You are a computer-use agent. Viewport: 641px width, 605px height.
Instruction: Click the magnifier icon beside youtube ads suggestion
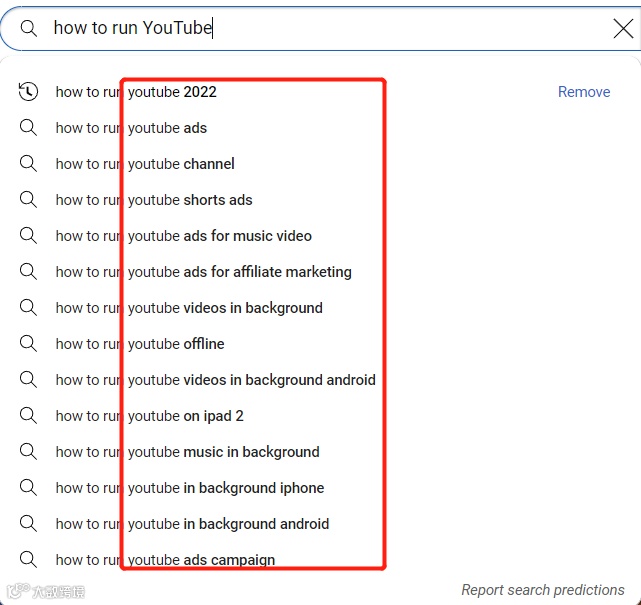coord(28,128)
